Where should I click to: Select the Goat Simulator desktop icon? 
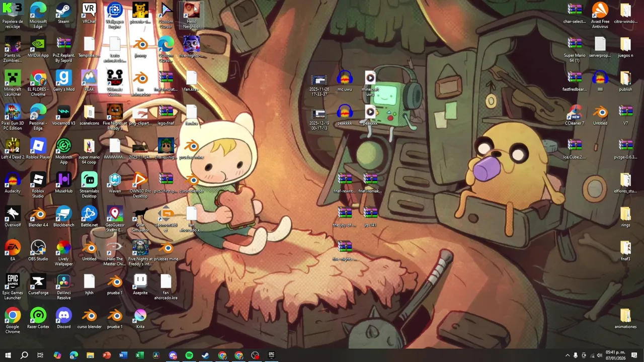click(140, 219)
